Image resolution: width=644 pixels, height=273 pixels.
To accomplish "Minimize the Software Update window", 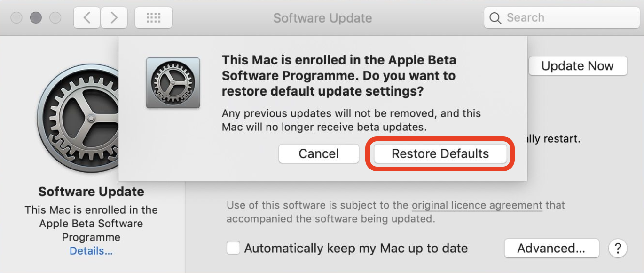I will click(36, 18).
